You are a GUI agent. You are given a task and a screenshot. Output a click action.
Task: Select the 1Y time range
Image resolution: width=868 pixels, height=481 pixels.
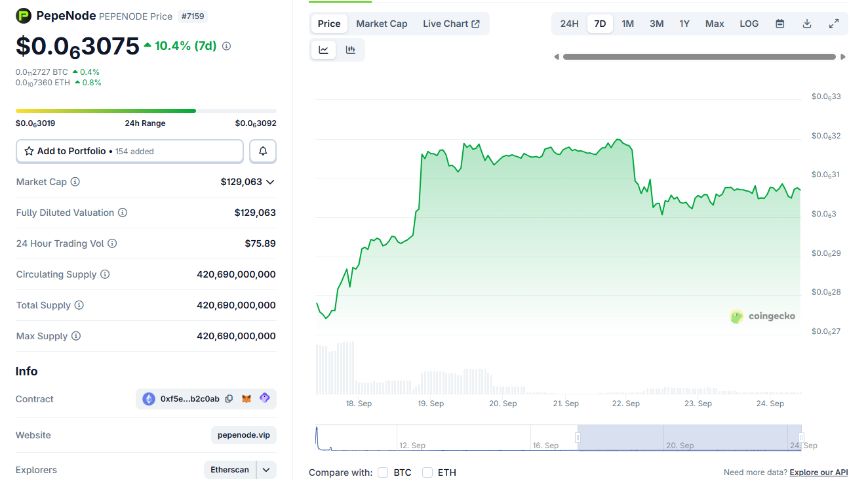click(684, 24)
